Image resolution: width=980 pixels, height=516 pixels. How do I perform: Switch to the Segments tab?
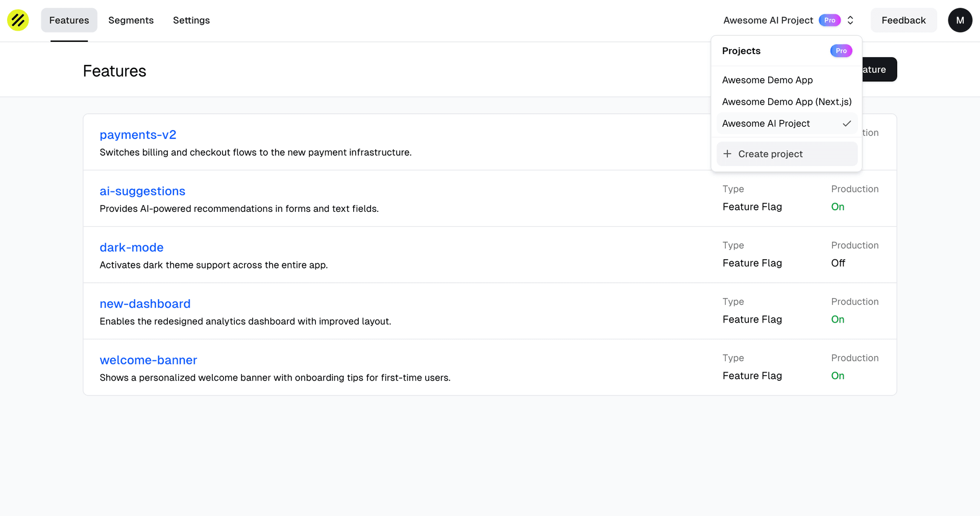point(131,20)
